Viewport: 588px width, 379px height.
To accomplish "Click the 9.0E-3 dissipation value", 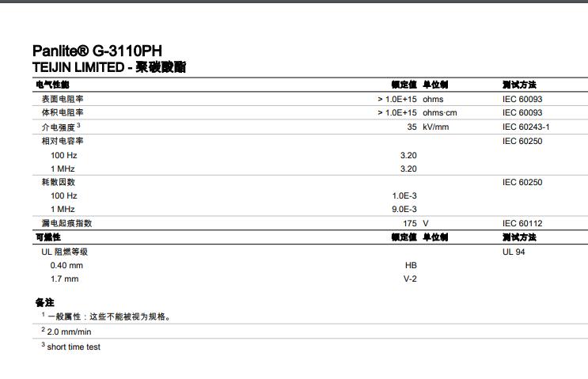I will 404,209.
